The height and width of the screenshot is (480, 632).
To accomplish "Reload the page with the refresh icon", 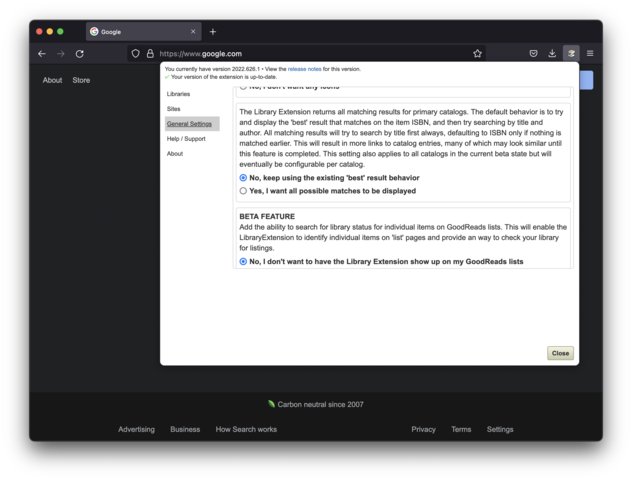I will pos(80,54).
